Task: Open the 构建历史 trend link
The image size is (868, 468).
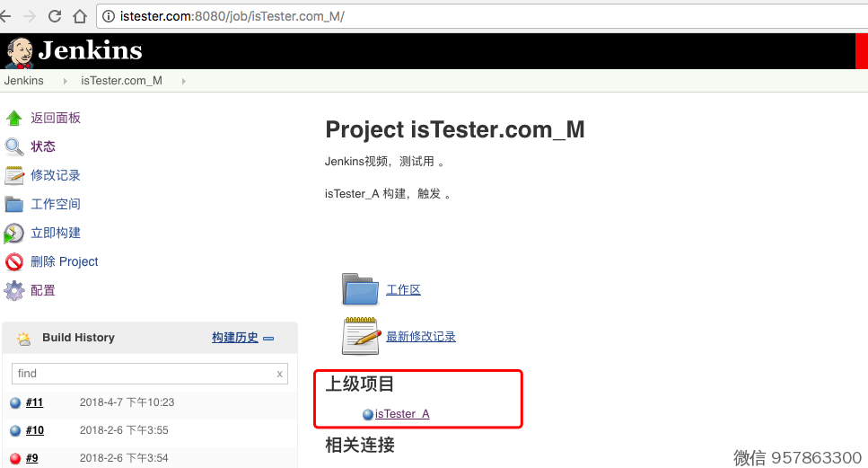Action: (234, 338)
